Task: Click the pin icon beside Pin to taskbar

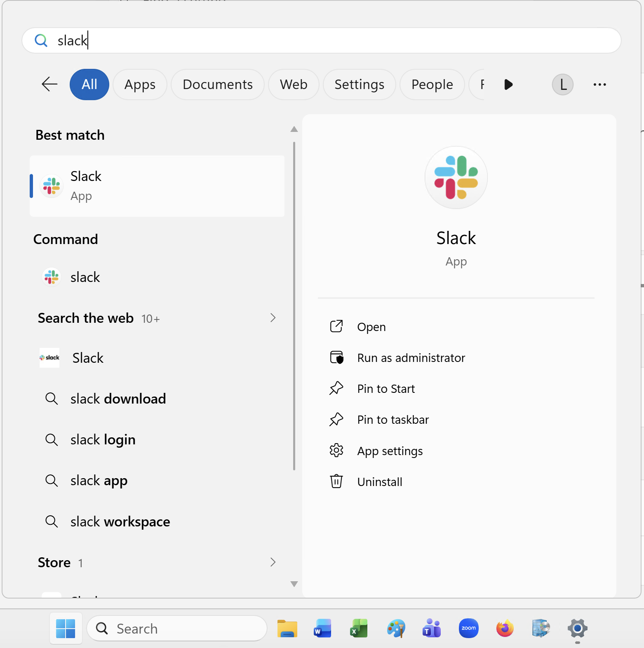Action: tap(336, 419)
